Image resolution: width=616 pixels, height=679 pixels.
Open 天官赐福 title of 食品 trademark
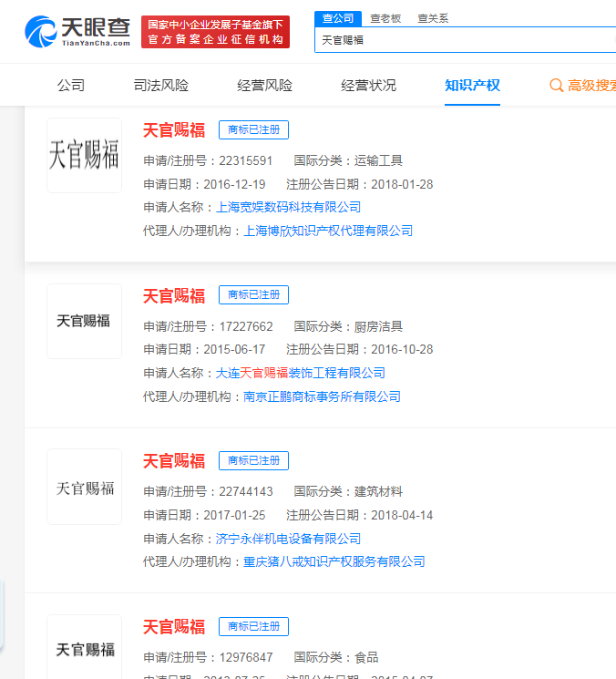(174, 627)
